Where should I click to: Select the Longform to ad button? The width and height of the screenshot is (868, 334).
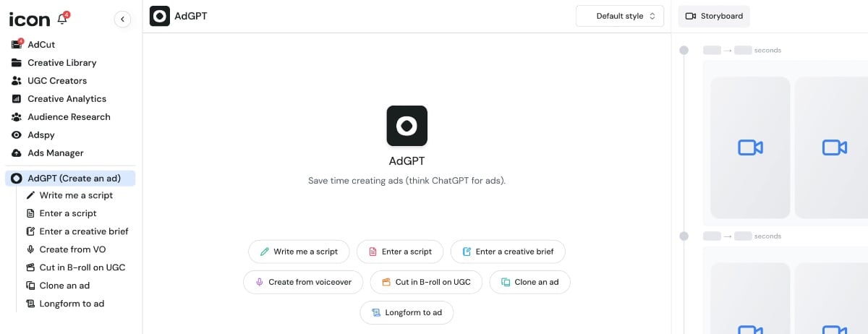tap(407, 312)
